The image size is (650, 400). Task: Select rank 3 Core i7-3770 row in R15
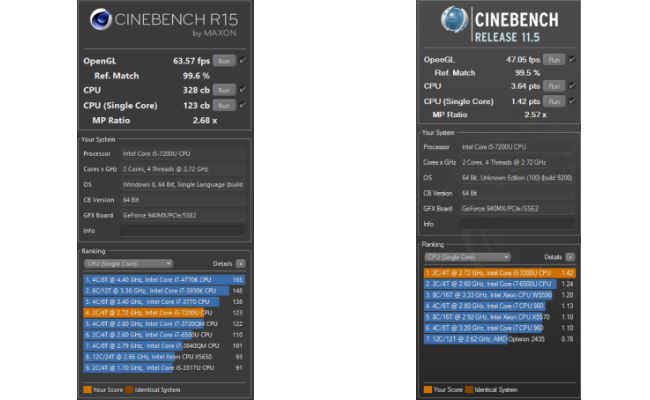click(164, 302)
